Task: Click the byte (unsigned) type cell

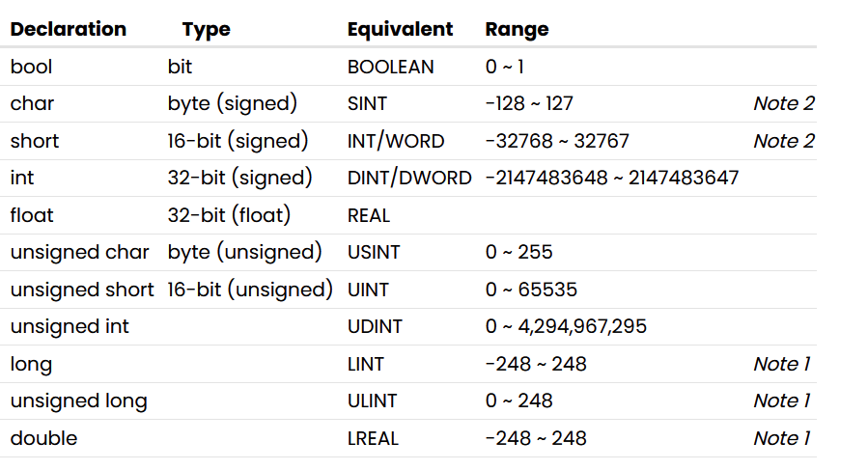Action: 244,252
